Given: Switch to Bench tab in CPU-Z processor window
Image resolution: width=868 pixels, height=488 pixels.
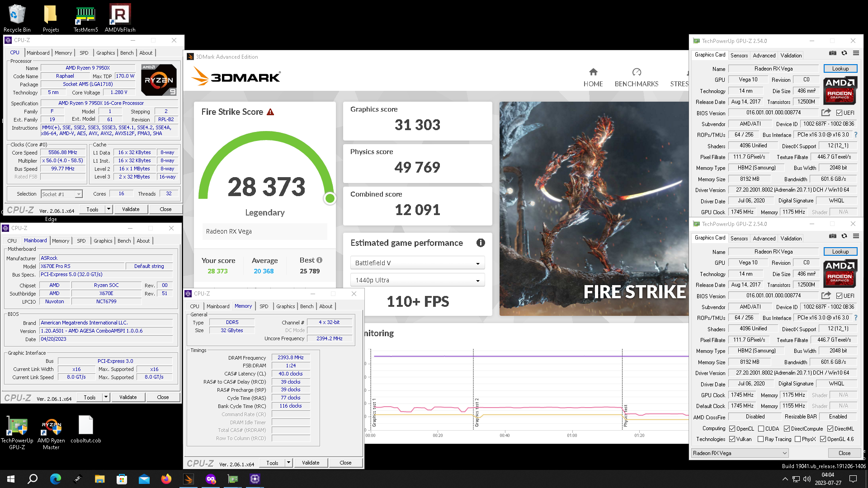Looking at the screenshot, I should click(x=127, y=53).
